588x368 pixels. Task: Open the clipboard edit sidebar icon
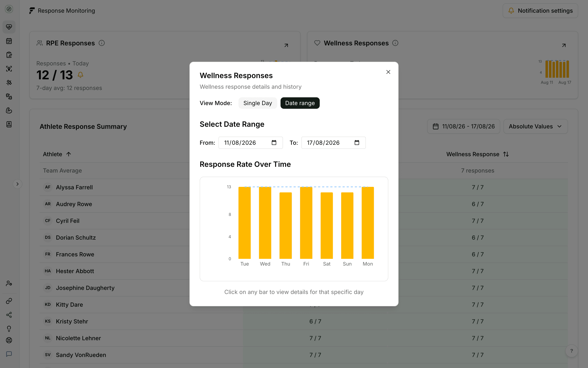9,55
